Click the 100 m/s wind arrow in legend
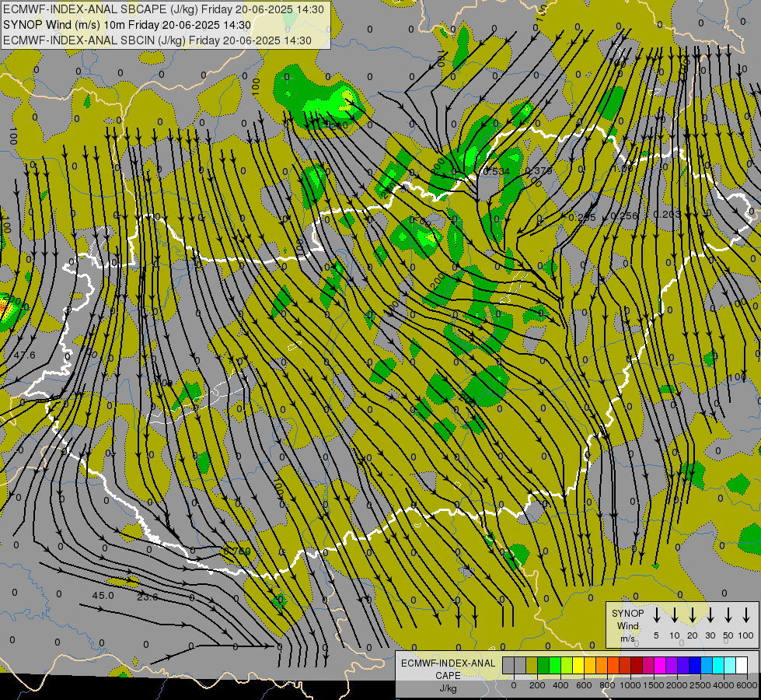 point(746,615)
